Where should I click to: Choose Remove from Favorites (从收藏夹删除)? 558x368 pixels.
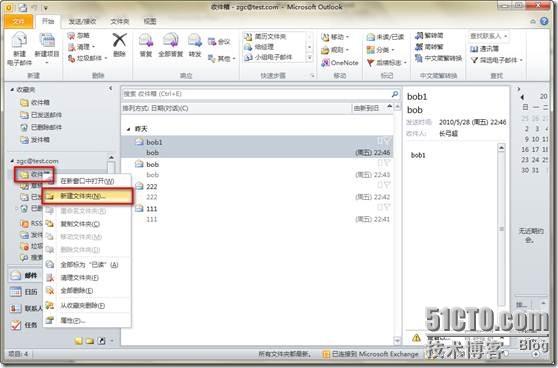[87, 305]
